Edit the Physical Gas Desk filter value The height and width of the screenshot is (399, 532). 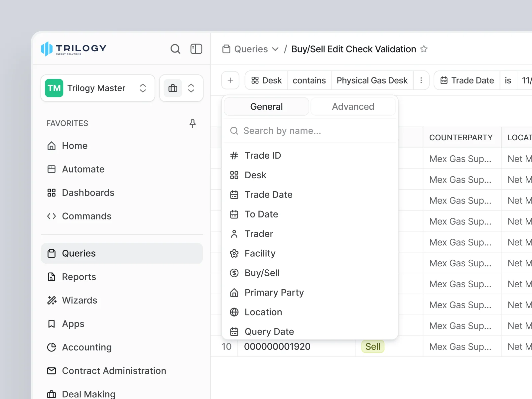tap(372, 80)
